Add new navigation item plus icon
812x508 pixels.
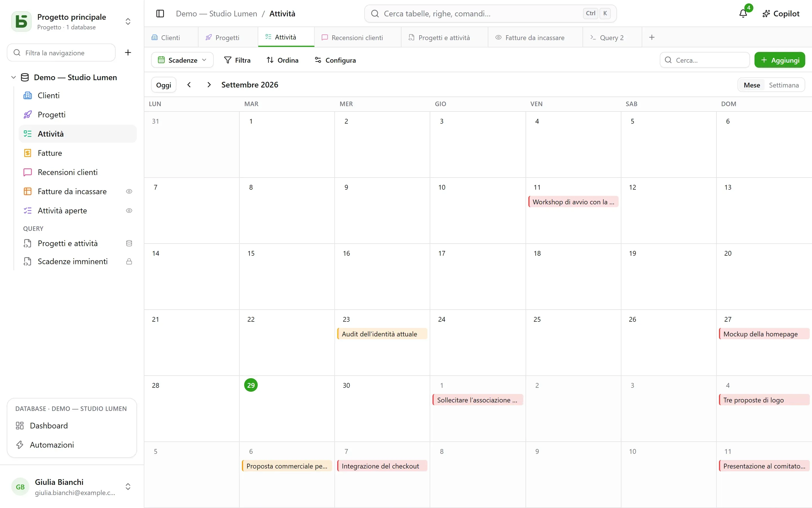(x=128, y=52)
